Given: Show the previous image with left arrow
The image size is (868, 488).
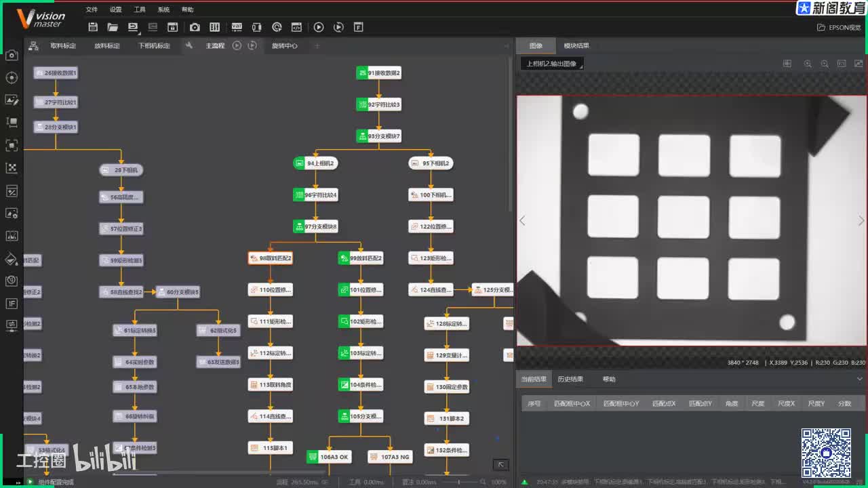Looking at the screenshot, I should (x=522, y=221).
